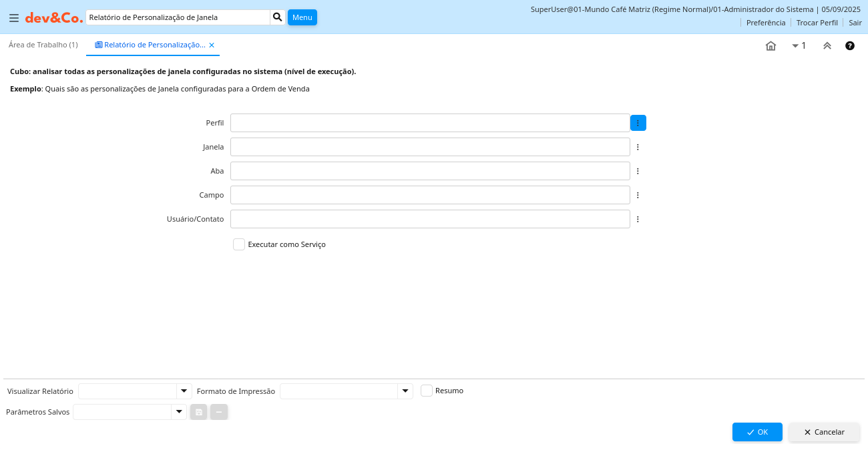Click the save parameters disk icon

click(199, 412)
